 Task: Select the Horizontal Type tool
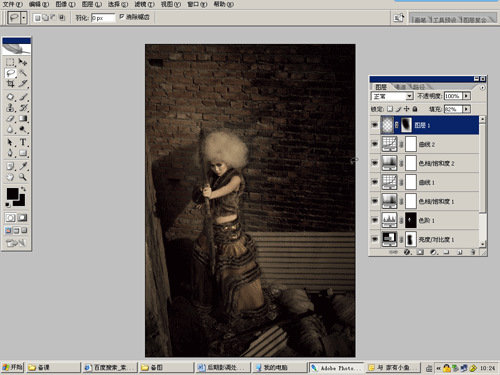(23, 142)
